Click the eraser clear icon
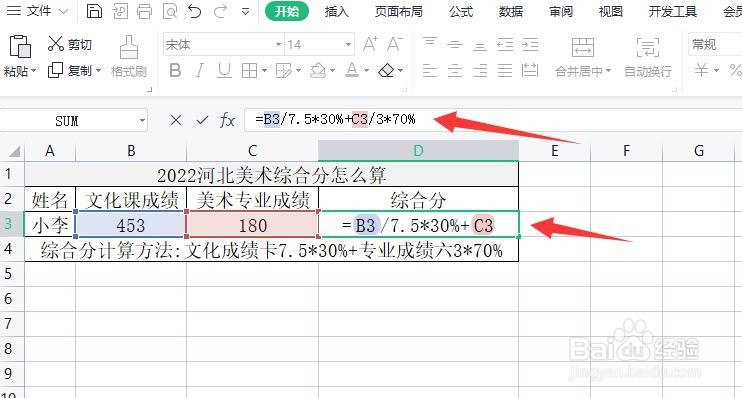Viewport: 742px width, 398px height. pos(387,71)
